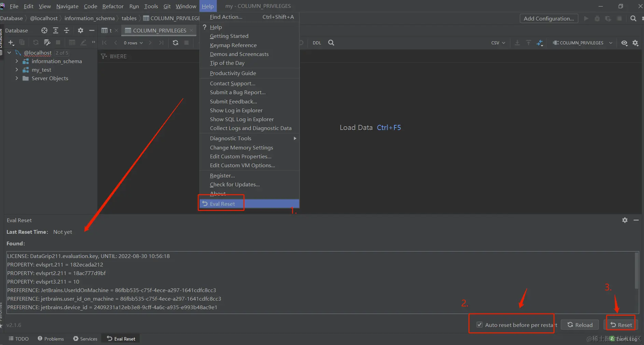Click the Reload button in Eval Reset panel
The width and height of the screenshot is (644, 345).
tap(580, 325)
